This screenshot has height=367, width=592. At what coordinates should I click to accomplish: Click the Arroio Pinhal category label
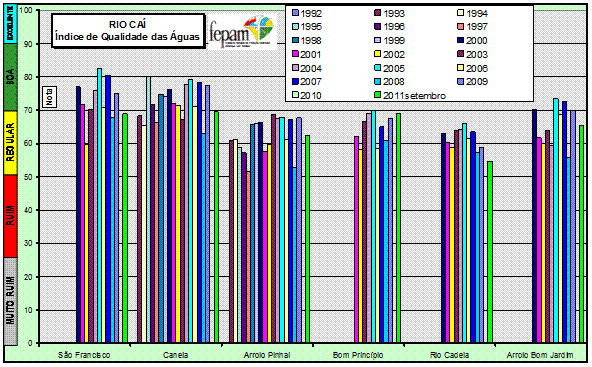point(267,355)
